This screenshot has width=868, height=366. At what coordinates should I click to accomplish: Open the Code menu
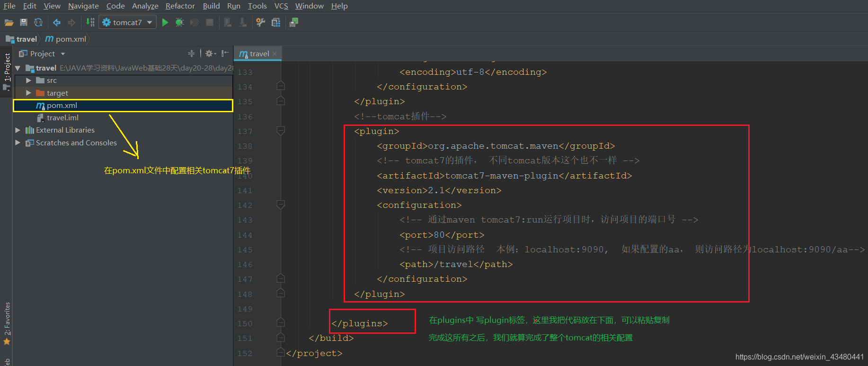click(115, 6)
